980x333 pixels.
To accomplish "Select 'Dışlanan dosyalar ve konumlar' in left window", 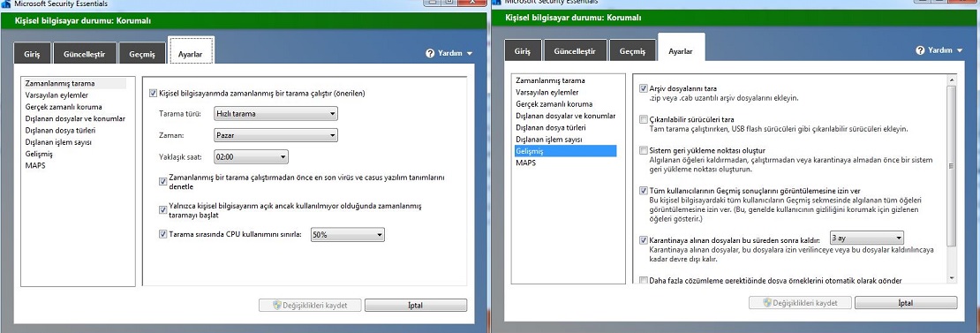I will pos(75,118).
